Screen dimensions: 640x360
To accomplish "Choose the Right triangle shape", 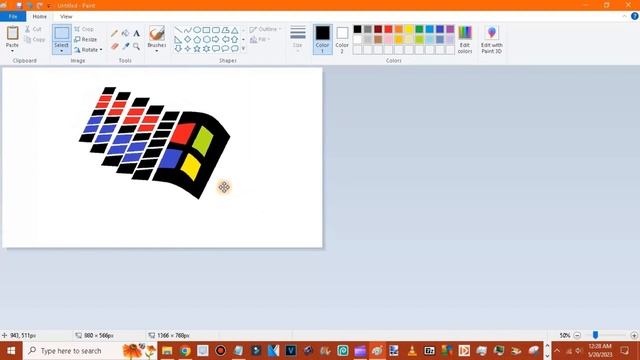I will (178, 40).
